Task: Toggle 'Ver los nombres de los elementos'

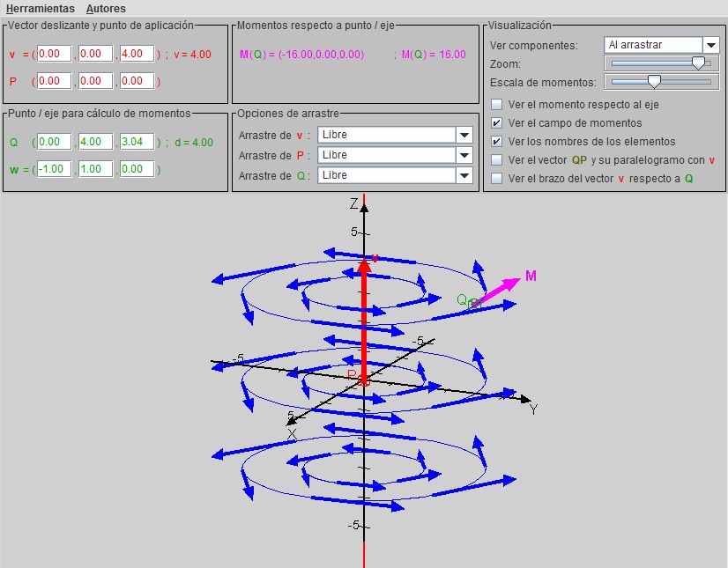Action: 497,142
